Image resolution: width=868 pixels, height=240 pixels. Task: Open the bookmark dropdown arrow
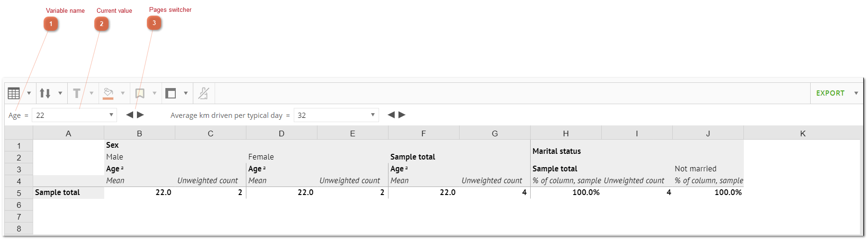point(154,93)
